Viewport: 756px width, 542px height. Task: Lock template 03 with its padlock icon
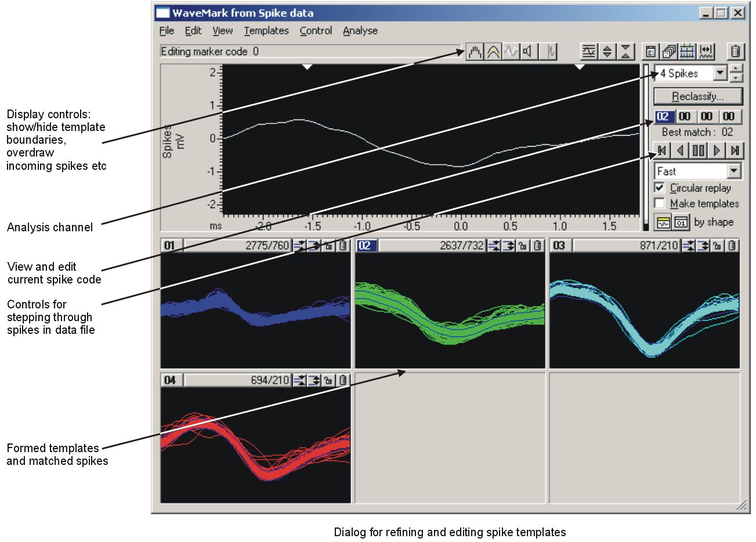click(x=718, y=246)
